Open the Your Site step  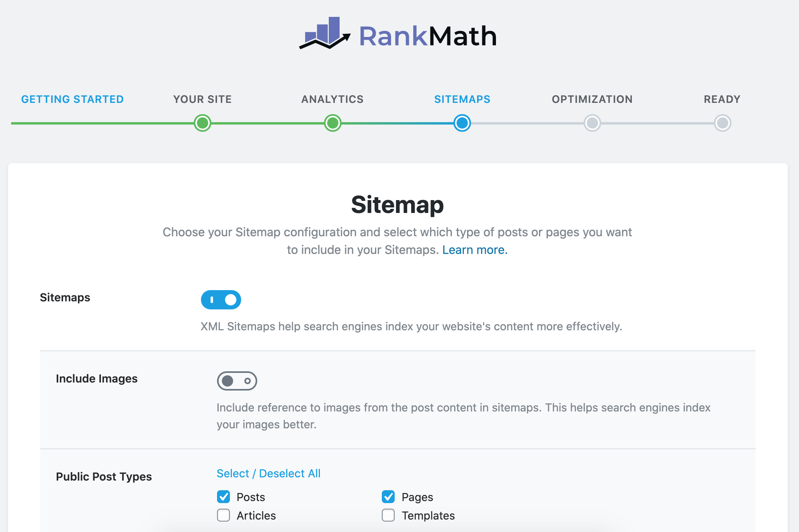[202, 99]
